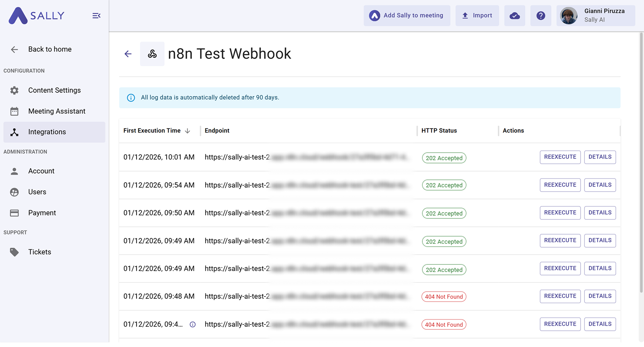Click the Sally logo
The height and width of the screenshot is (347, 644).
(37, 16)
